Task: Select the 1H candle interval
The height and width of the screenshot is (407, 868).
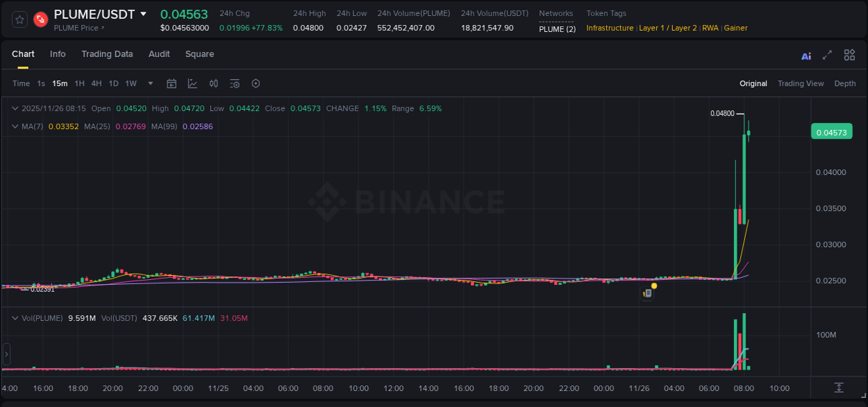Action: click(x=78, y=83)
